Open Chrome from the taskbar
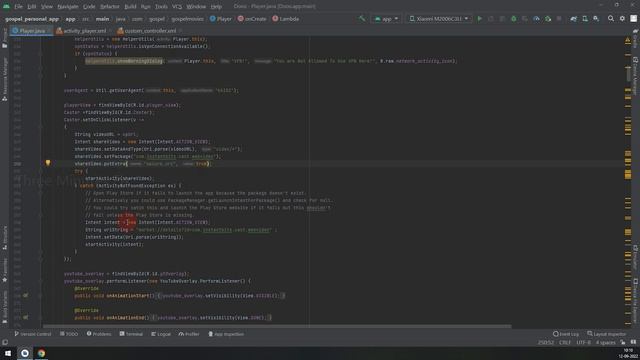The width and height of the screenshot is (640, 360). 41,353
